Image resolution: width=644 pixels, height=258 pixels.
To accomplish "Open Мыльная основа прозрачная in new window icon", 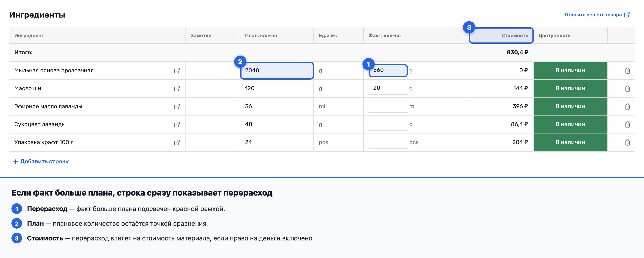I will (177, 71).
